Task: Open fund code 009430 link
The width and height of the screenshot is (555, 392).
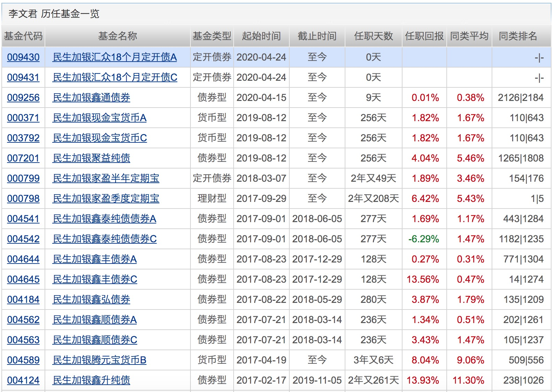Action: [23, 57]
